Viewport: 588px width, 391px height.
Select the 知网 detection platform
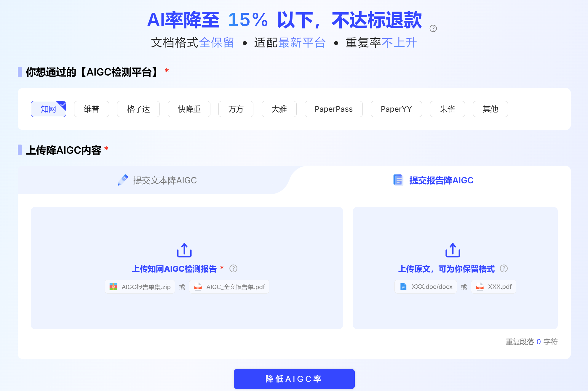(x=48, y=109)
